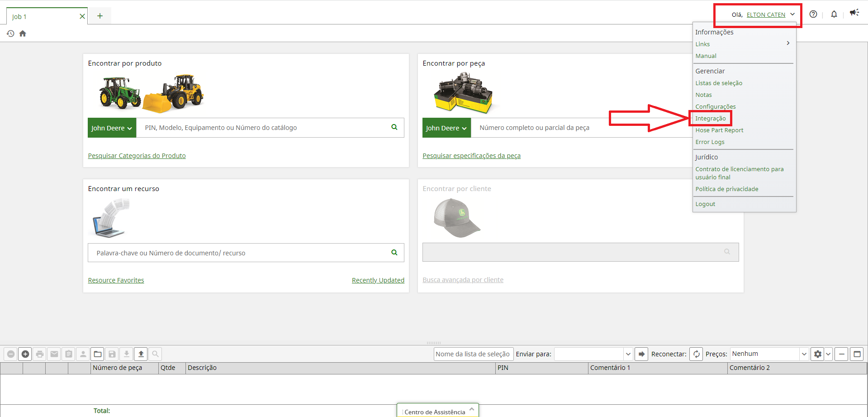Open Configurações menu entry
The image size is (868, 417).
715,106
